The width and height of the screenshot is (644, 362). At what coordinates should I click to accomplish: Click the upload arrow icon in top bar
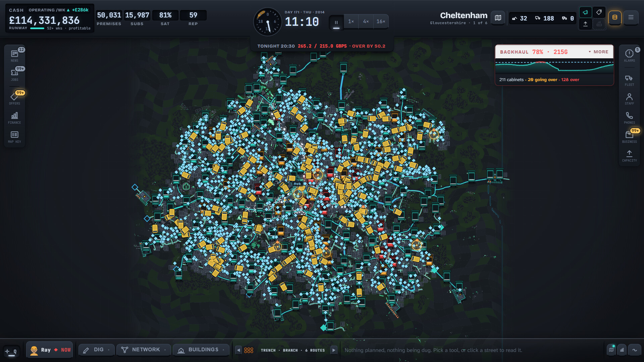(585, 24)
